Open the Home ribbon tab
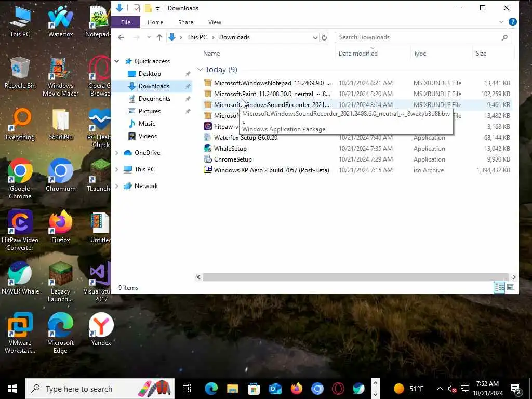Image resolution: width=532 pixels, height=399 pixels. pyautogui.click(x=155, y=22)
